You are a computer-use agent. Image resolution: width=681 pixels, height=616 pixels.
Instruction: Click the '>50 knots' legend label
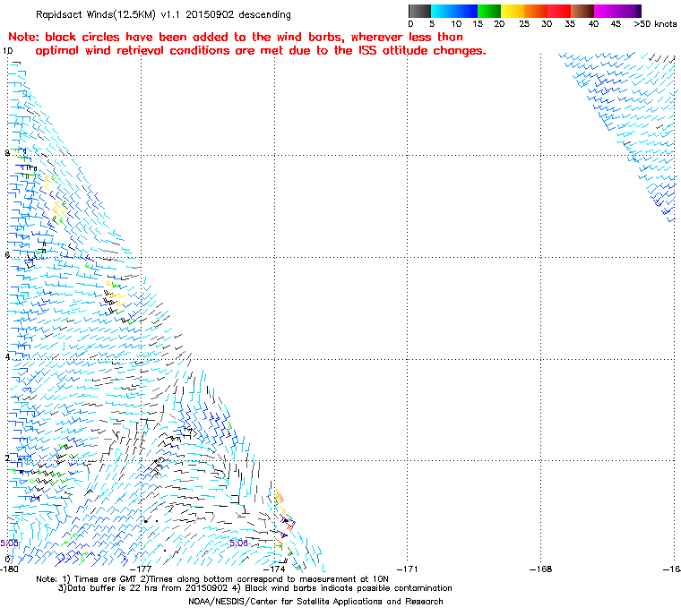click(655, 24)
